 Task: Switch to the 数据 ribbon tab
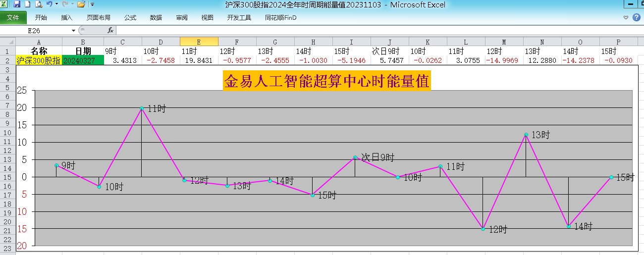click(x=156, y=17)
